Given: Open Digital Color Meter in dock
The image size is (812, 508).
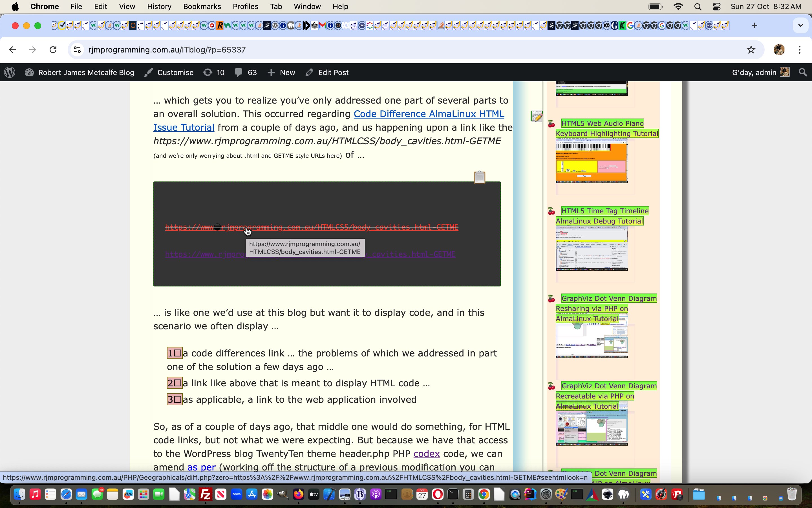Looking at the screenshot, I should 661,494.
